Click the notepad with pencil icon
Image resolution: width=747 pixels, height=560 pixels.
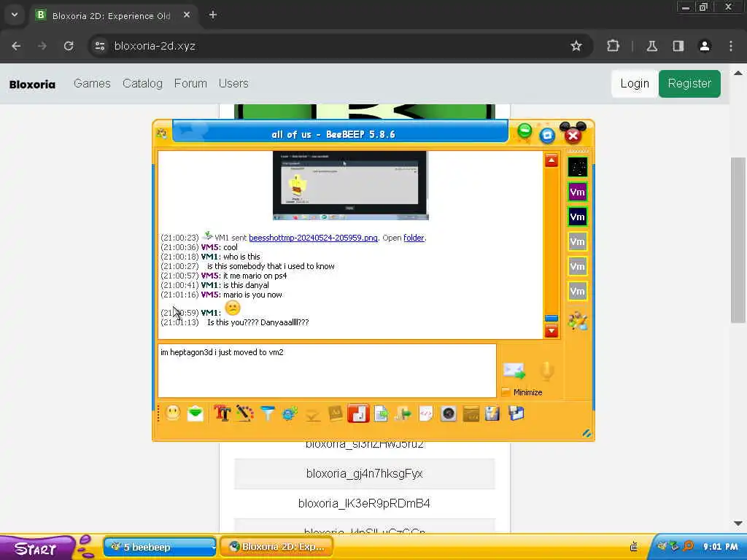[492, 413]
